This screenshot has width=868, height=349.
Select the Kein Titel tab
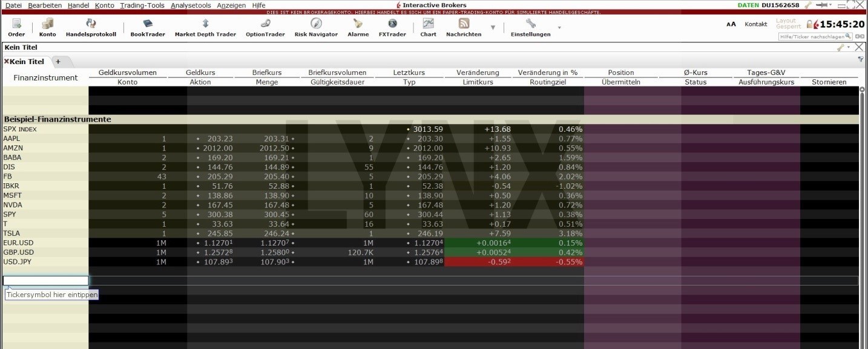[x=27, y=62]
